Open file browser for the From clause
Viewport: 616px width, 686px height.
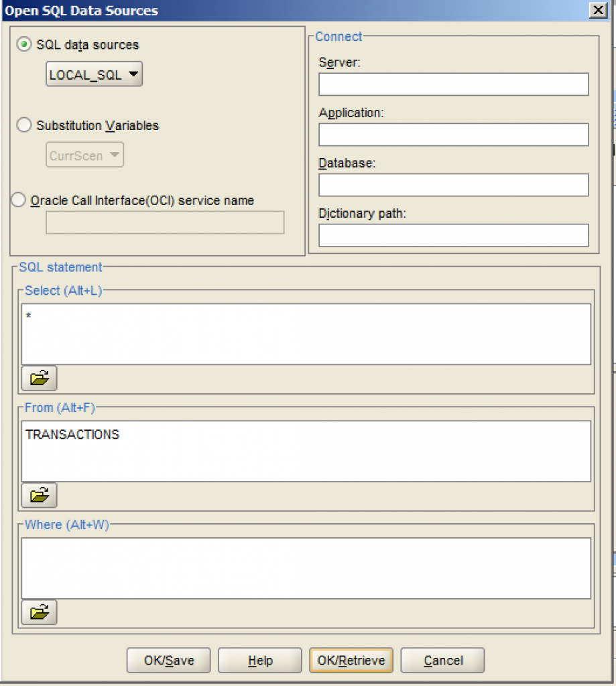[x=38, y=495]
